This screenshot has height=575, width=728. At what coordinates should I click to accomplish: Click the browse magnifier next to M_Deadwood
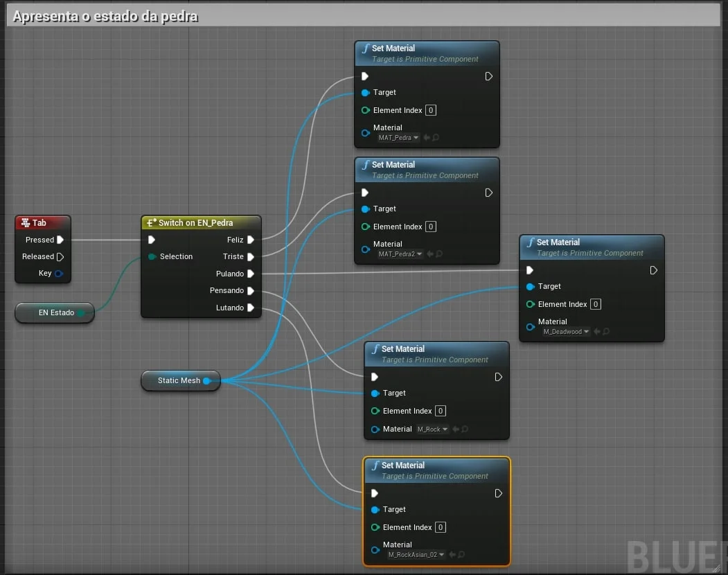pyautogui.click(x=606, y=332)
